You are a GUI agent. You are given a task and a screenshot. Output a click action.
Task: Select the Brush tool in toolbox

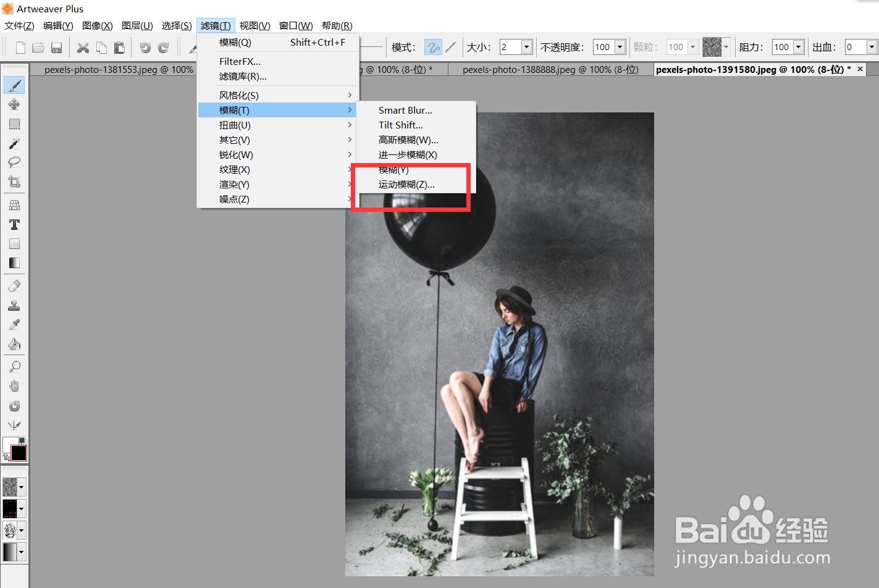click(14, 85)
